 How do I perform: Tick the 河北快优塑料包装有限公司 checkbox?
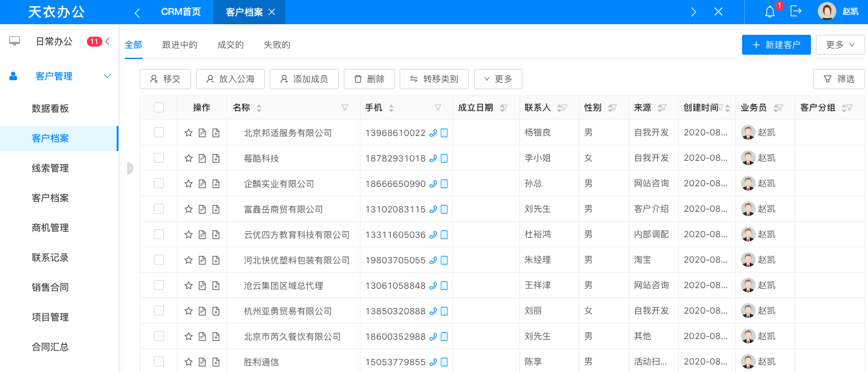tap(159, 260)
